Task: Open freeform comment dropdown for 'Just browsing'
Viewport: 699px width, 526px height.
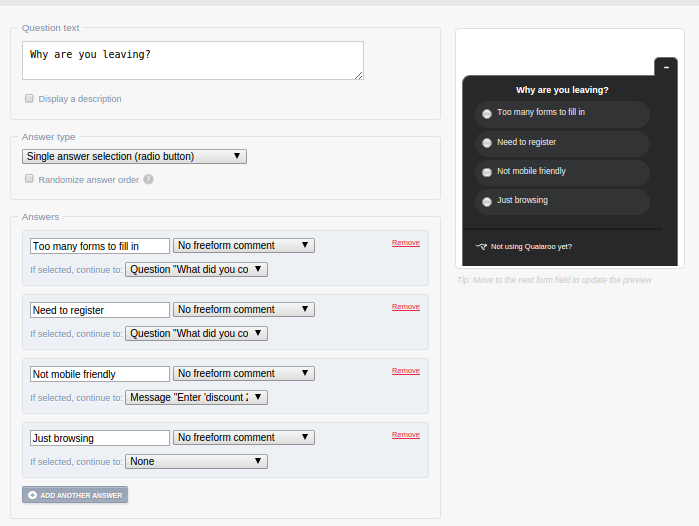Action: [x=244, y=437]
